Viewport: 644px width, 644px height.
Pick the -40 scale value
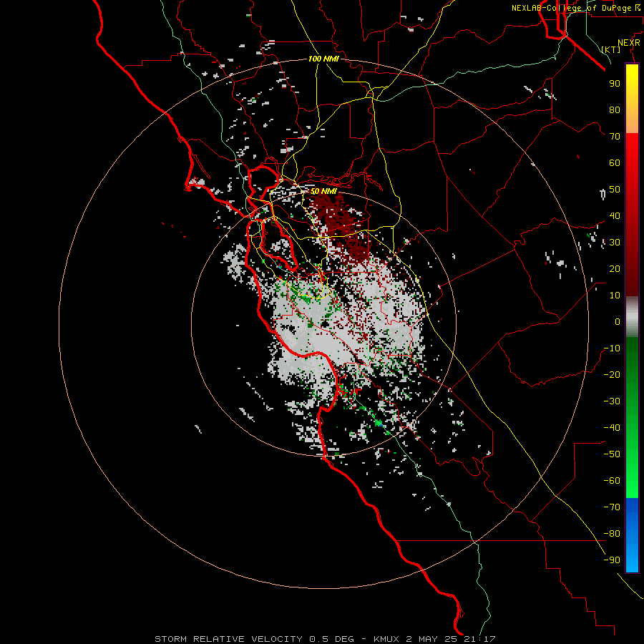612,428
